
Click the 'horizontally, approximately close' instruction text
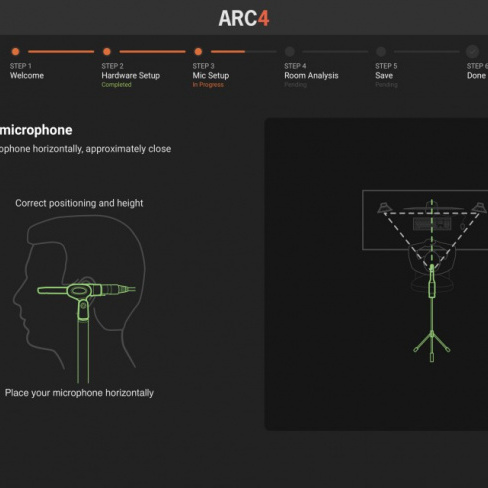coord(102,149)
